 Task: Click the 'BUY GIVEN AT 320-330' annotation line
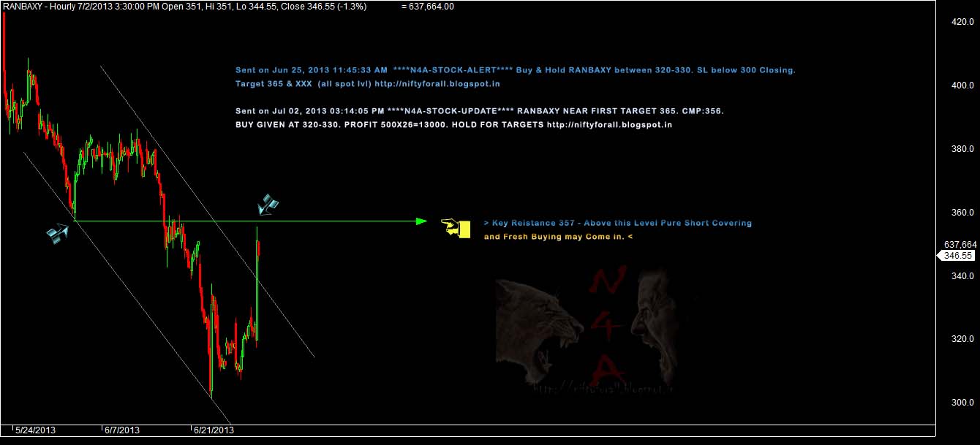pos(453,125)
